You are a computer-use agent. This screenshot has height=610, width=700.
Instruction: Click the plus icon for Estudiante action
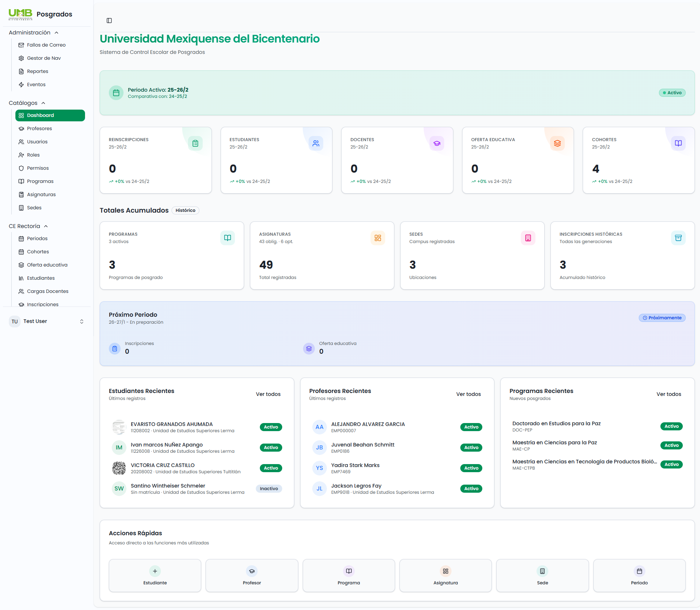tap(155, 571)
